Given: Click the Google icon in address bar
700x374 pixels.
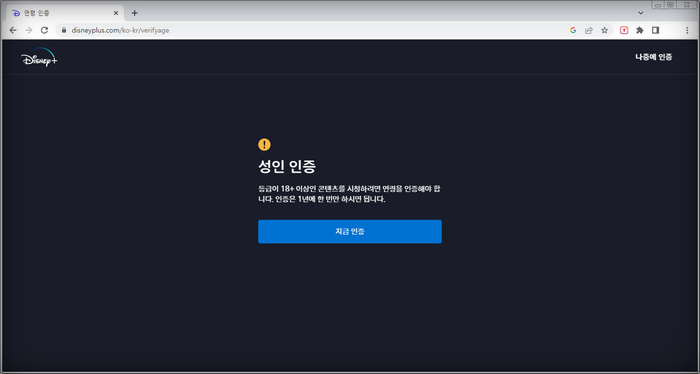Looking at the screenshot, I should 573,30.
